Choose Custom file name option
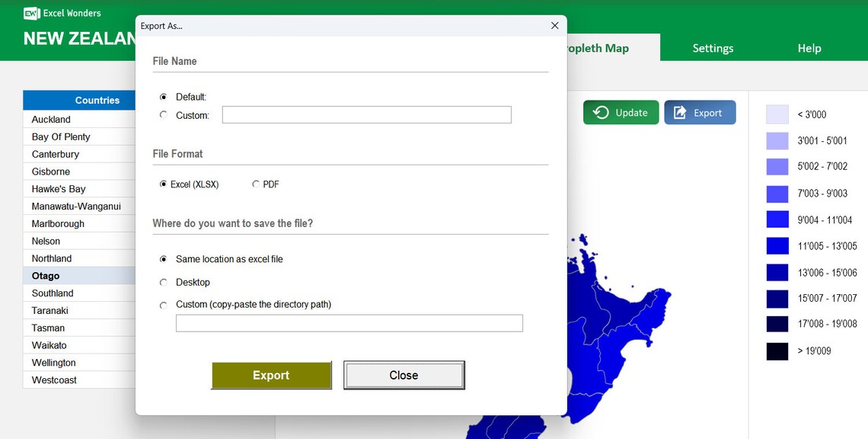This screenshot has width=868, height=439. click(x=164, y=114)
